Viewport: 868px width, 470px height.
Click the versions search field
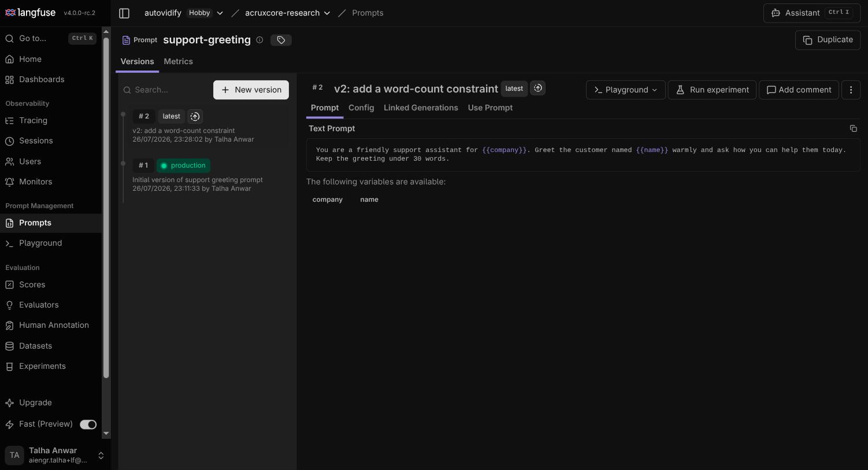166,90
